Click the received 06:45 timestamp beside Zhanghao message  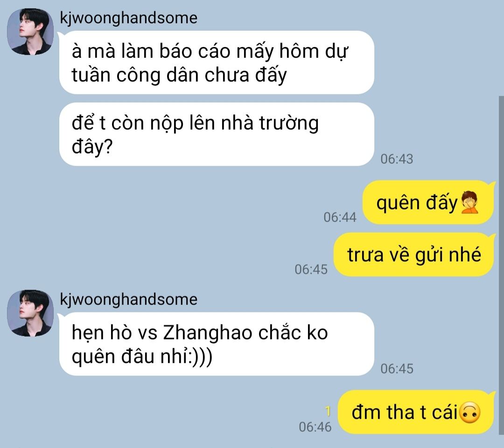(397, 369)
